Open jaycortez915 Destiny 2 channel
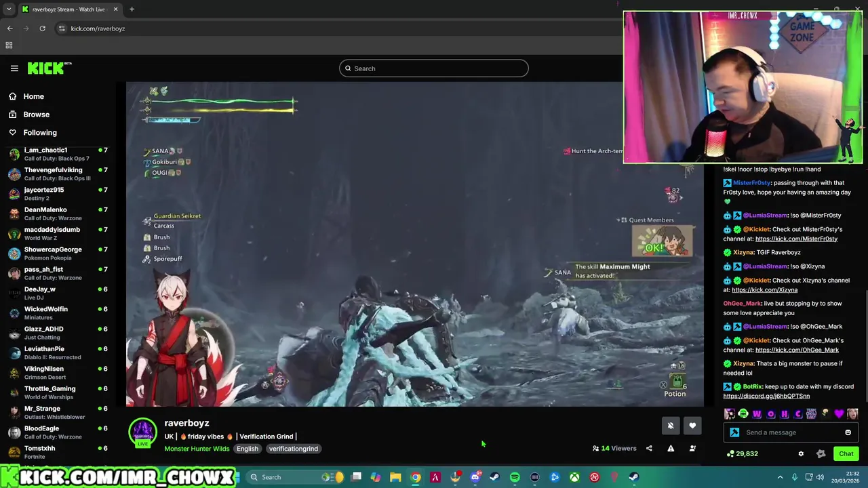This screenshot has height=488, width=868. click(x=58, y=194)
